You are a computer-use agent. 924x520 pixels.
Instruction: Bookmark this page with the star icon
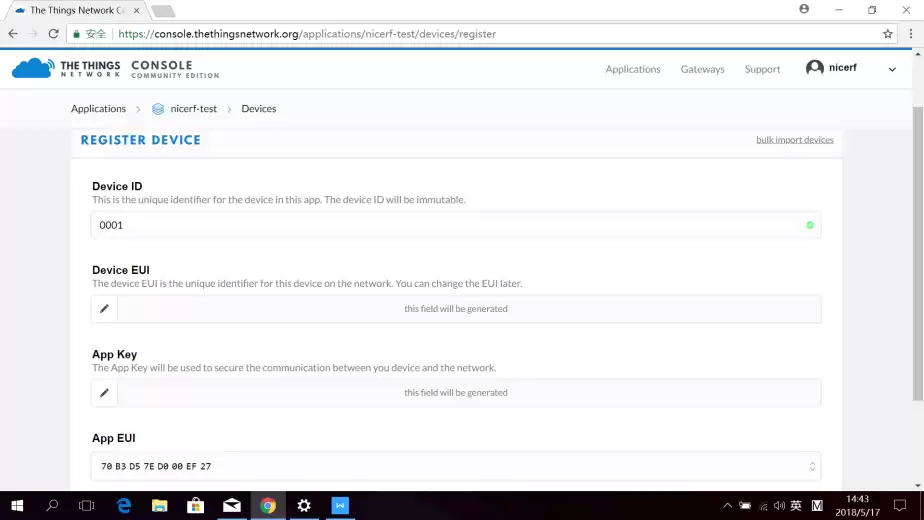coord(887,34)
